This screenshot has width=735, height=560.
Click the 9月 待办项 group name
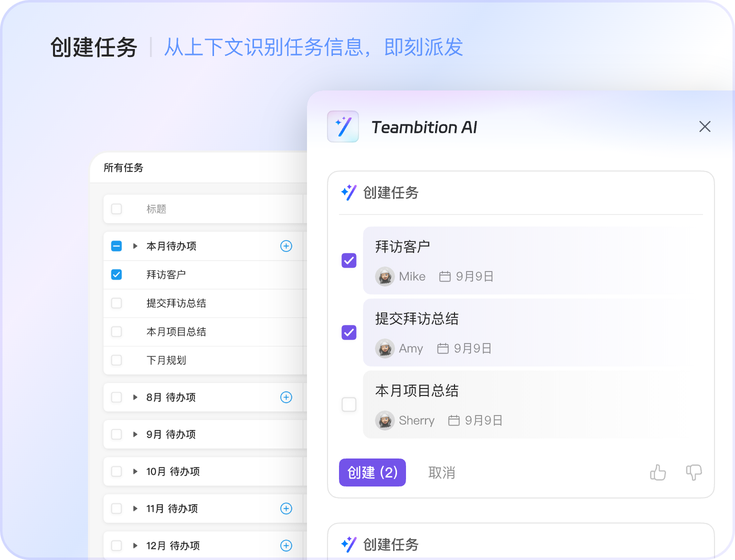pyautogui.click(x=171, y=434)
